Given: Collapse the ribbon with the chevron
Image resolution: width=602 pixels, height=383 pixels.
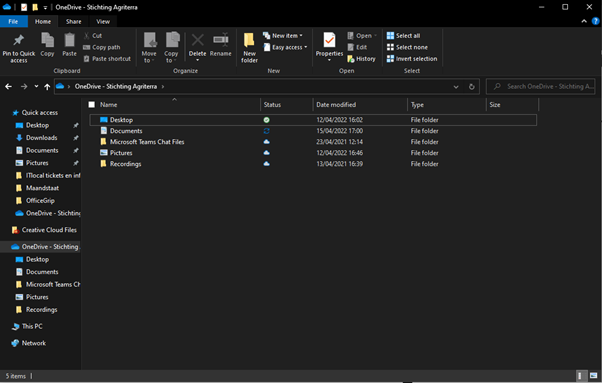Looking at the screenshot, I should [584, 21].
